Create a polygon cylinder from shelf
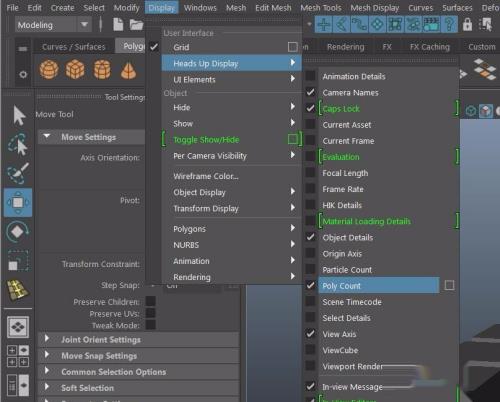500x402 pixels. pos(102,69)
